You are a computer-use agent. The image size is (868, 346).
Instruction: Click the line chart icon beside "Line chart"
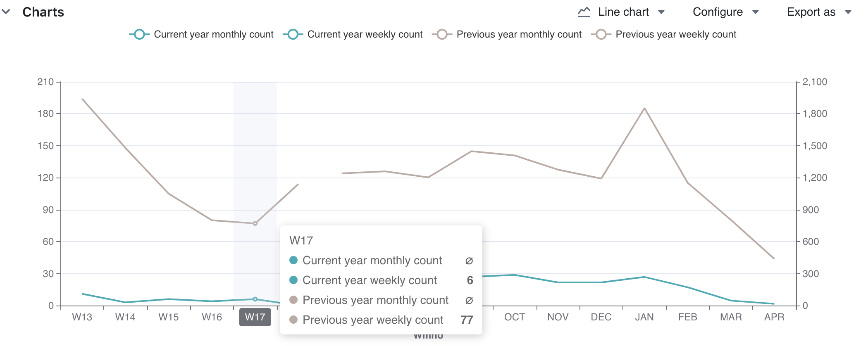[x=584, y=12]
